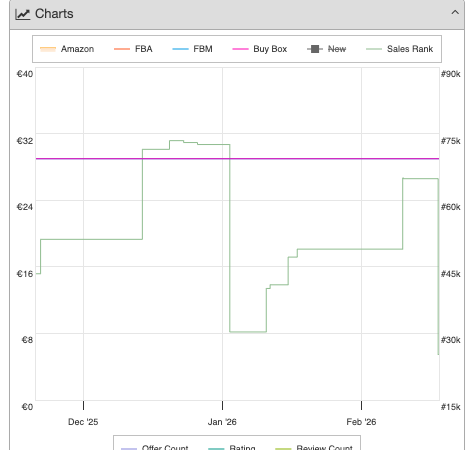474x450 pixels.
Task: Click the #15k rank axis label
Action: click(451, 407)
